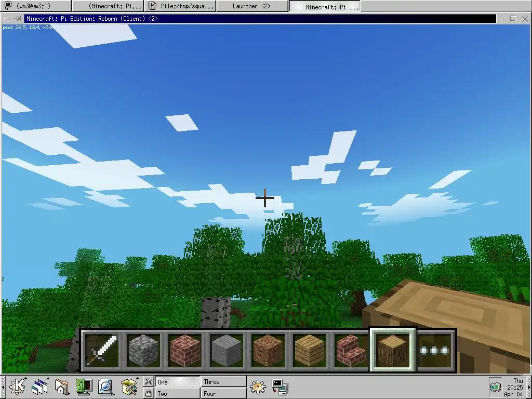Select the iron sword in the hotbar
Screen dimensions: 532x399
[x=101, y=350]
